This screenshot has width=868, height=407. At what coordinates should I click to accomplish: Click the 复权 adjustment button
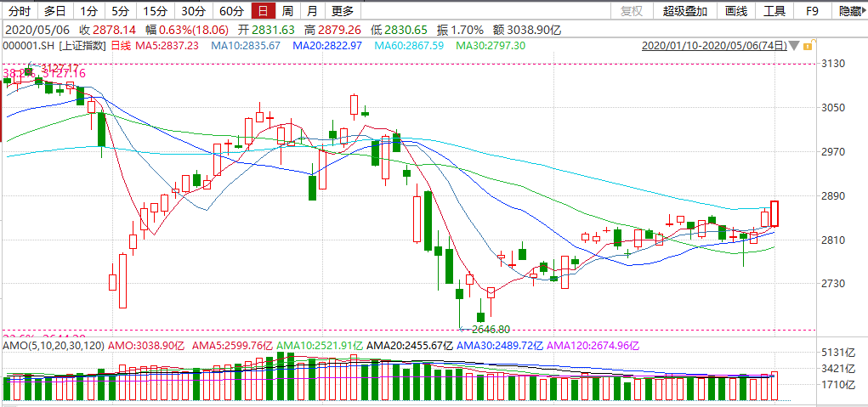[632, 11]
